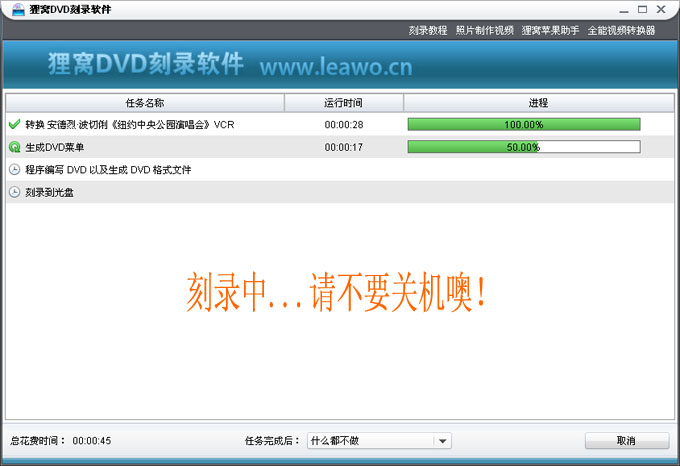This screenshot has width=680, height=466.
Task: Select the 程序编写 DVD 以及生成 DVD 格式文件 row
Action: (340, 169)
